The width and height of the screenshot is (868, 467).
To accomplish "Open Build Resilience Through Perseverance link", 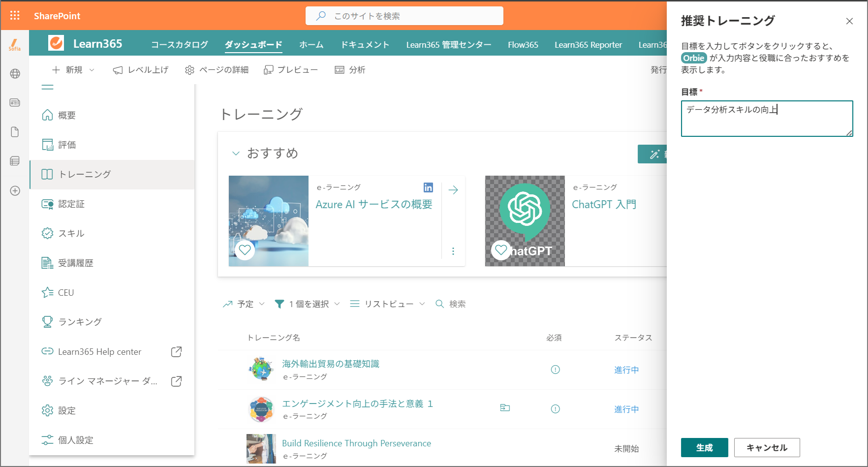I will [356, 443].
